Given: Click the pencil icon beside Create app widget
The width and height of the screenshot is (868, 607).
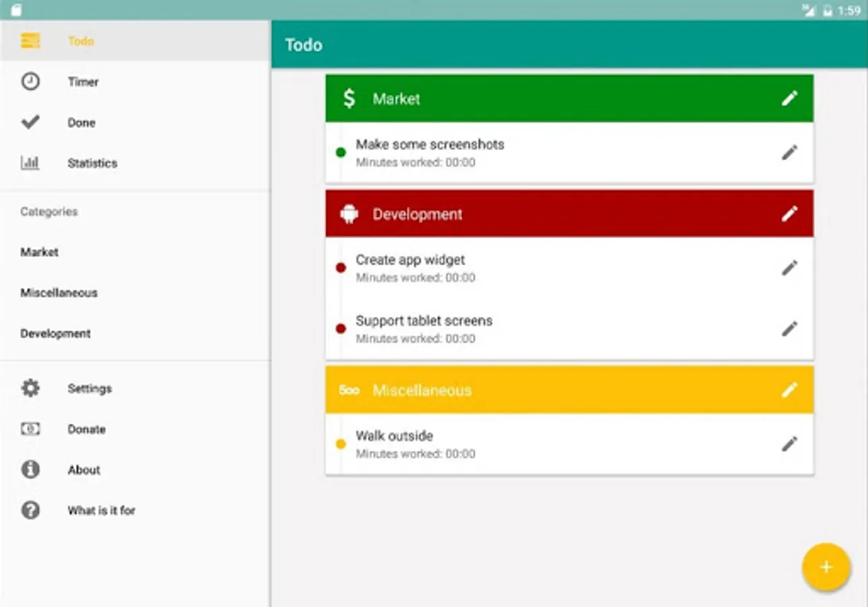Looking at the screenshot, I should tap(789, 268).
